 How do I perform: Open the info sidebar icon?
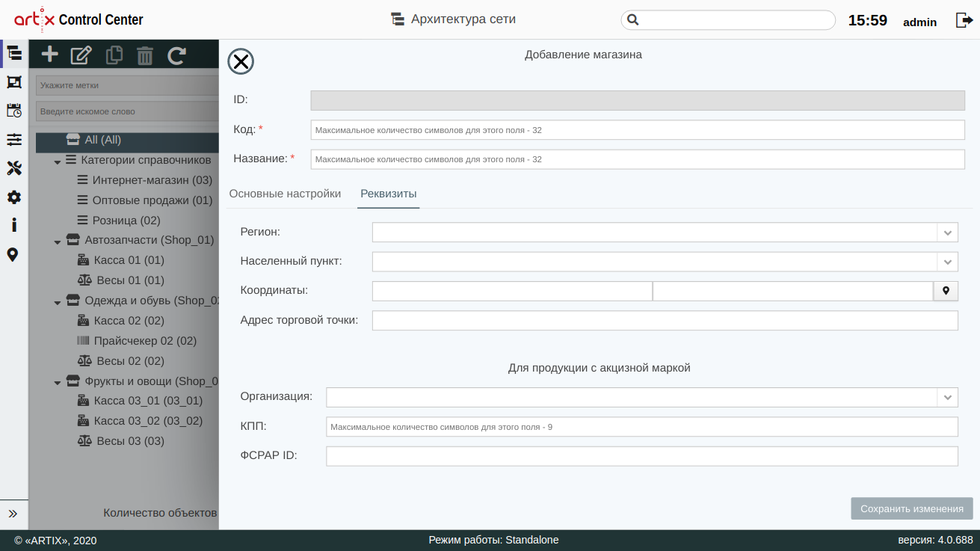[x=14, y=225]
